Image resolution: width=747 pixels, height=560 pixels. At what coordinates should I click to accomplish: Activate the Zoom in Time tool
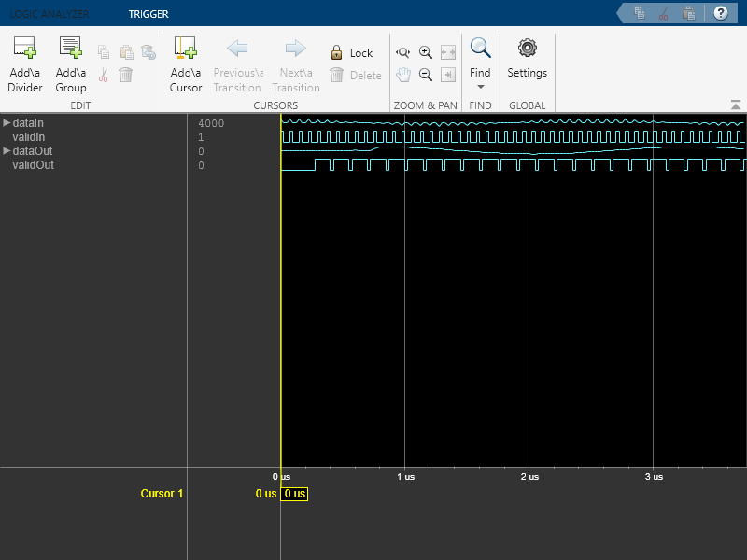[403, 53]
